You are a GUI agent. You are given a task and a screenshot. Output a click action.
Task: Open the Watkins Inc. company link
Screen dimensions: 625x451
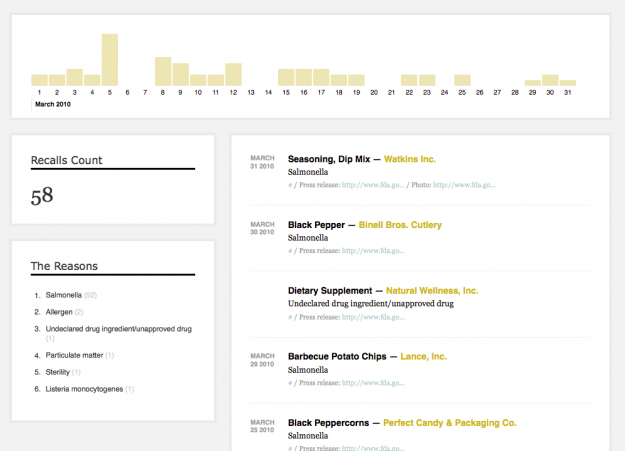pyautogui.click(x=410, y=159)
